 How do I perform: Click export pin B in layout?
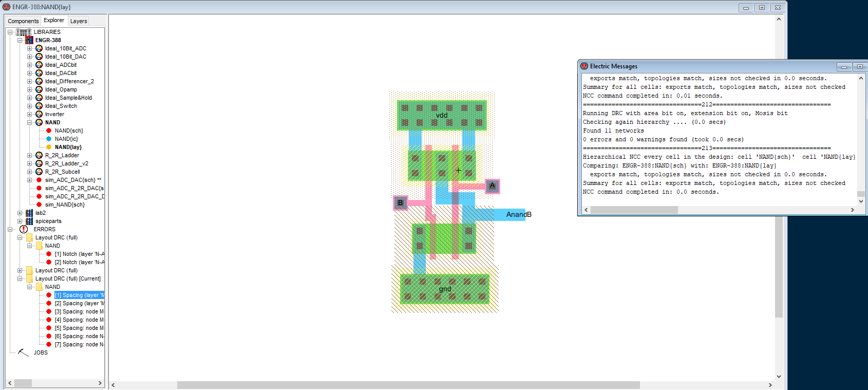pos(400,203)
